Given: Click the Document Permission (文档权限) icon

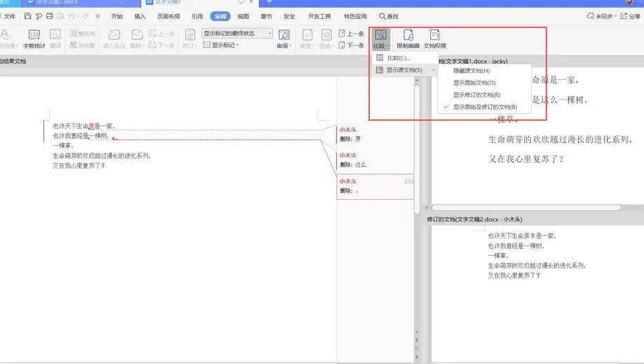Looking at the screenshot, I should point(435,39).
